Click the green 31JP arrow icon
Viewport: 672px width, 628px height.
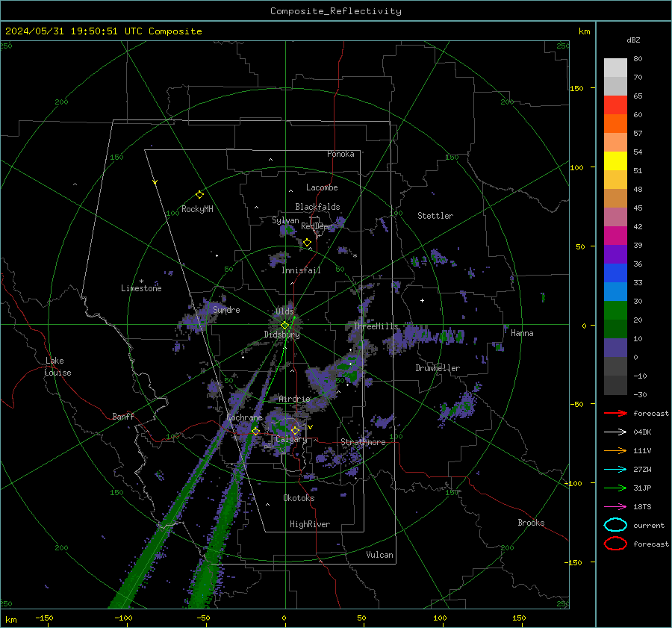(615, 488)
